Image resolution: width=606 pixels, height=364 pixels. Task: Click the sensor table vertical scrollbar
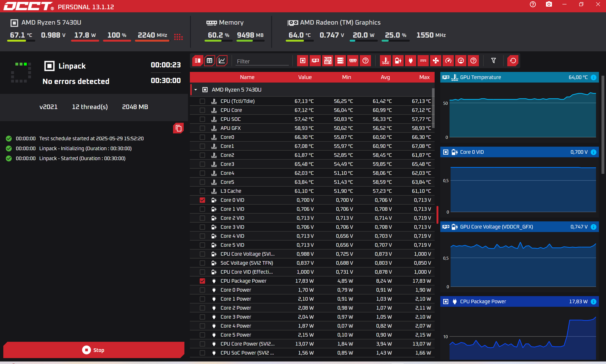tap(433, 108)
